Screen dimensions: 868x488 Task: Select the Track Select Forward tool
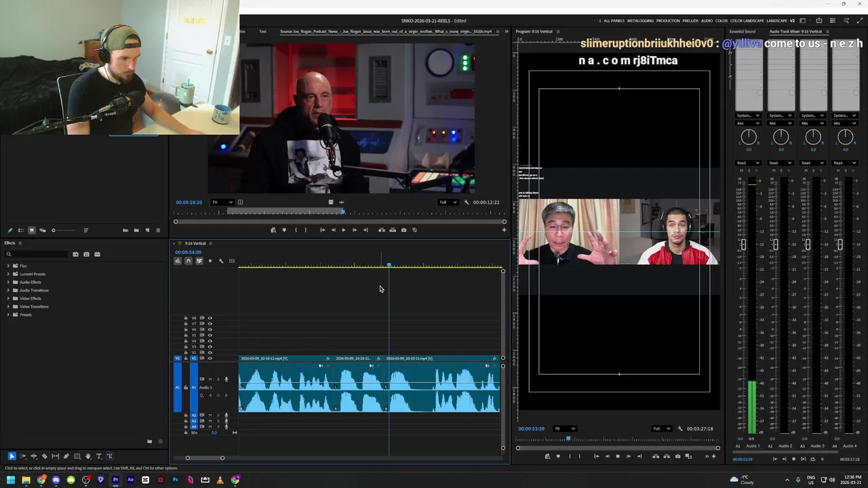tap(22, 456)
